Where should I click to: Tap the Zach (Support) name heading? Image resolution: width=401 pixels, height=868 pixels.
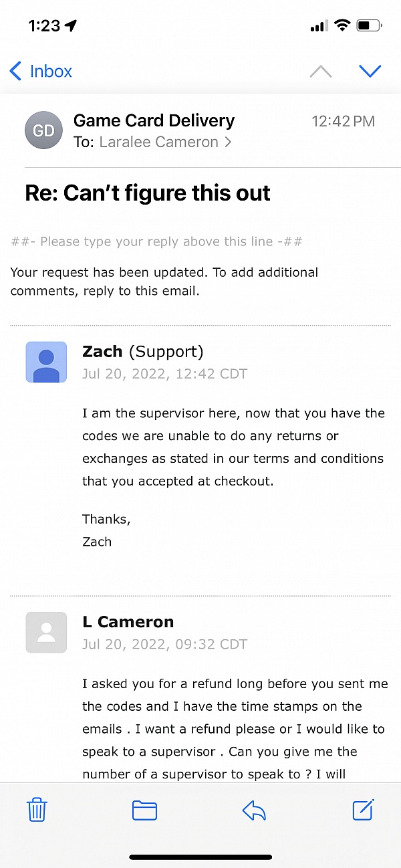tap(142, 352)
